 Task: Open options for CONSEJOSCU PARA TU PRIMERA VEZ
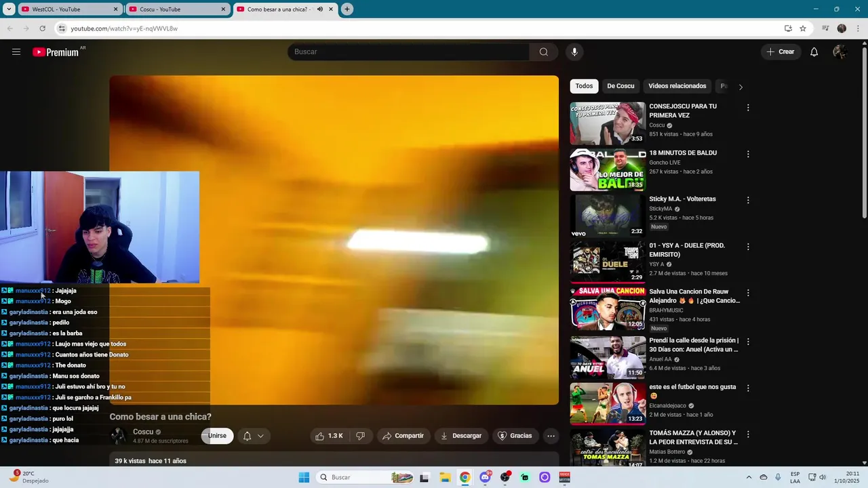coord(748,108)
